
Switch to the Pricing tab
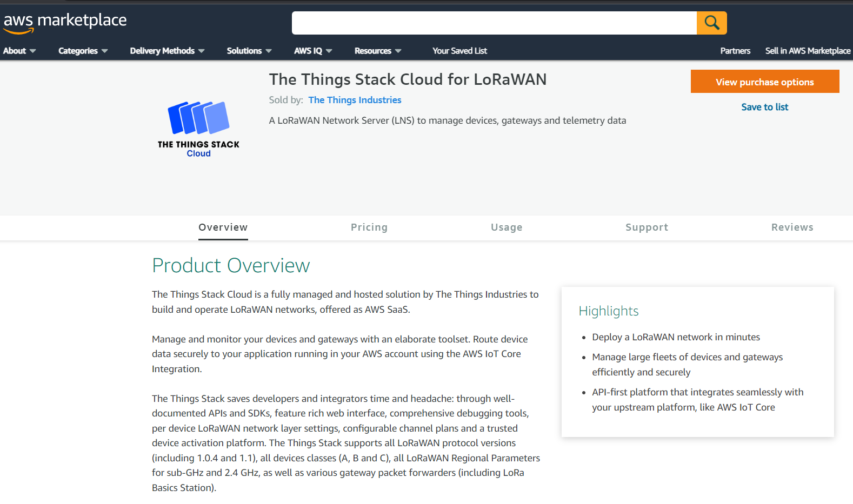coord(369,227)
